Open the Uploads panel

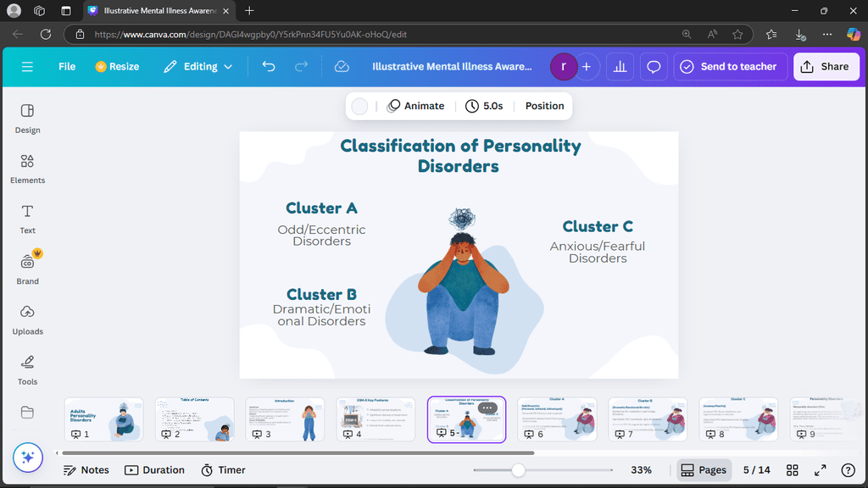click(x=27, y=319)
